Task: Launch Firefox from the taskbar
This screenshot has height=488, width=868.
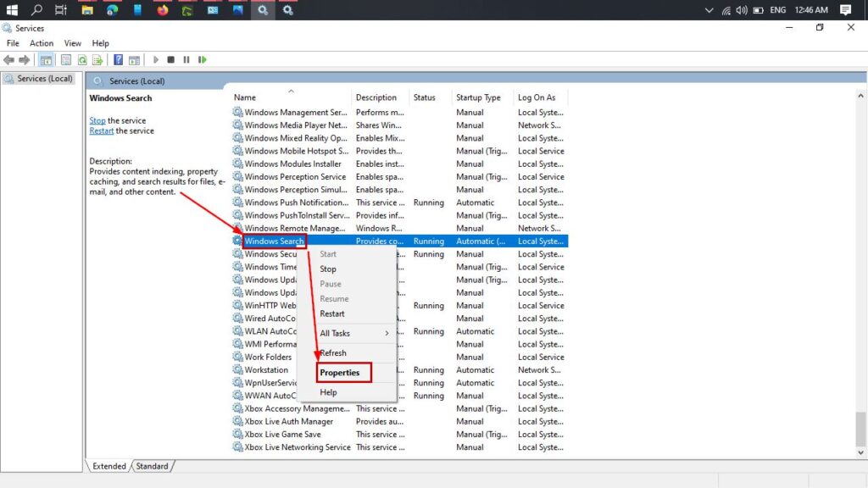Action: pyautogui.click(x=162, y=10)
